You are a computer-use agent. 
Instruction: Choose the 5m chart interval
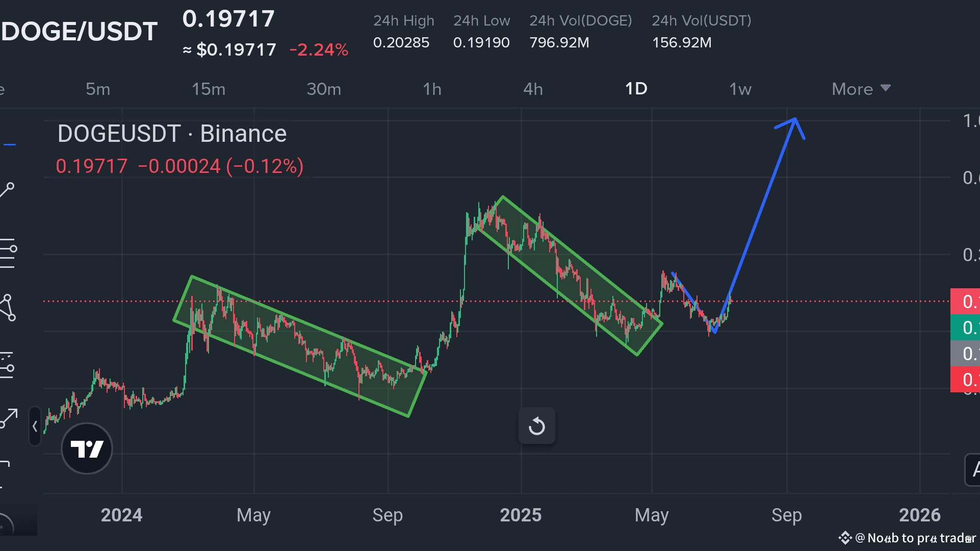pyautogui.click(x=97, y=89)
